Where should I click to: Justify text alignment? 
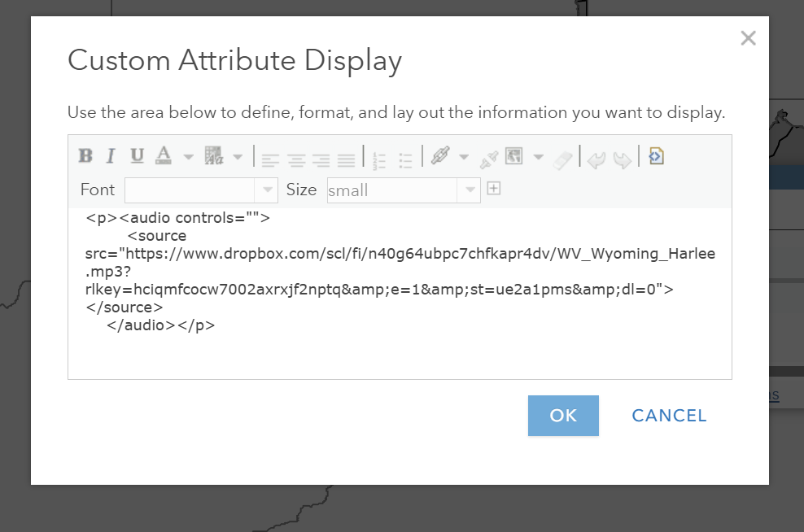pos(346,160)
